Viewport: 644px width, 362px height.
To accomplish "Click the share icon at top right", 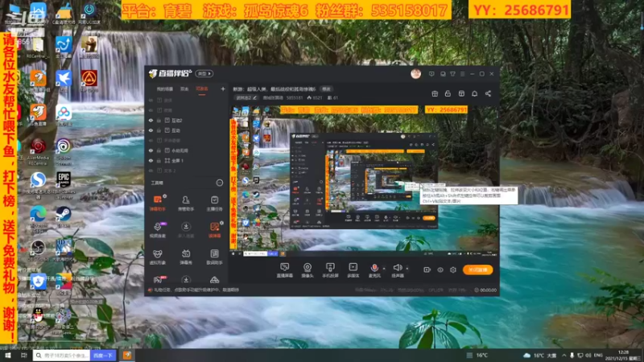I will pos(488,93).
